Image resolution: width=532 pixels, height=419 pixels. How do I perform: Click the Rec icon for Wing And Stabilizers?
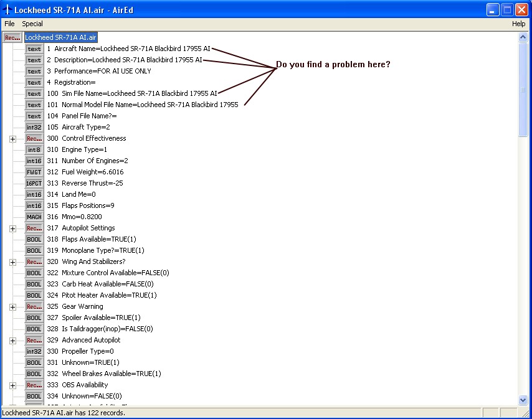pyautogui.click(x=34, y=261)
